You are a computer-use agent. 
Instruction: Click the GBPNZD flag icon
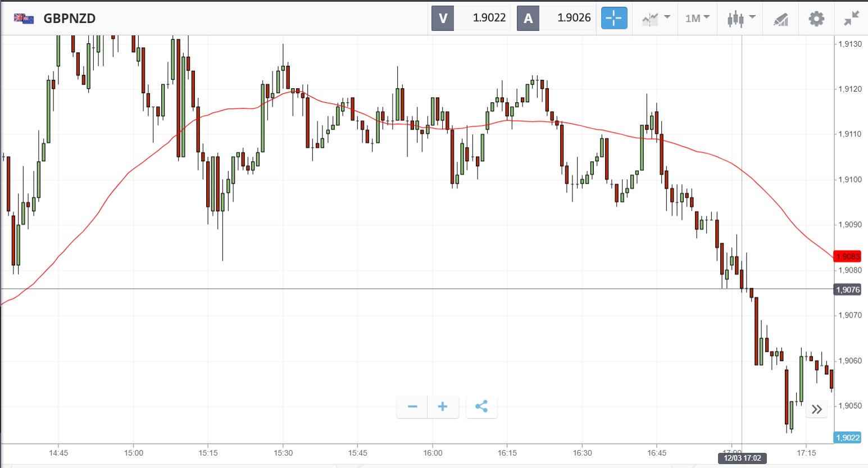coord(24,19)
